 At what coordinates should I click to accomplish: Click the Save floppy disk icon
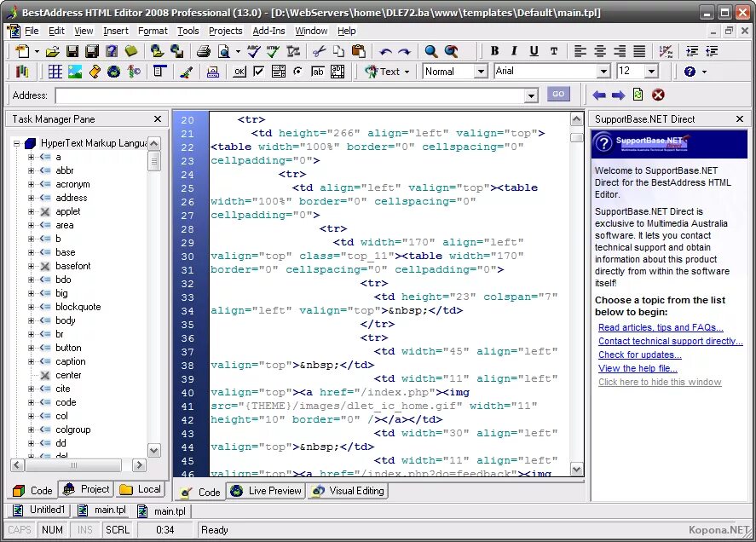point(72,51)
